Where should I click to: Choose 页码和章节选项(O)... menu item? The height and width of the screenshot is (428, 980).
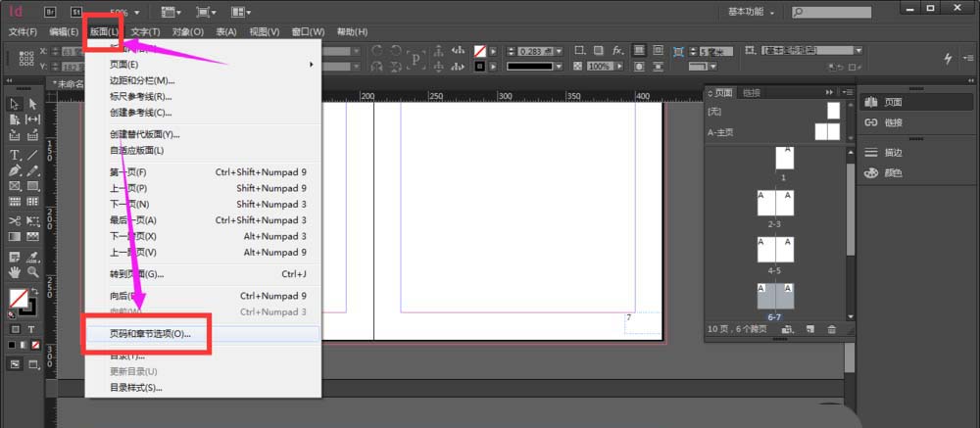[x=203, y=334]
